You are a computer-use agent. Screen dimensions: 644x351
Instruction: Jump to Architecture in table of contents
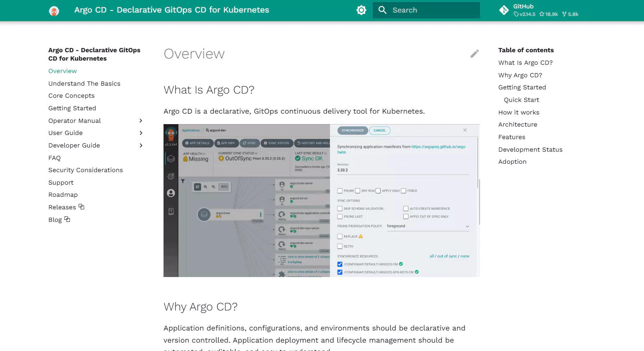pyautogui.click(x=518, y=125)
